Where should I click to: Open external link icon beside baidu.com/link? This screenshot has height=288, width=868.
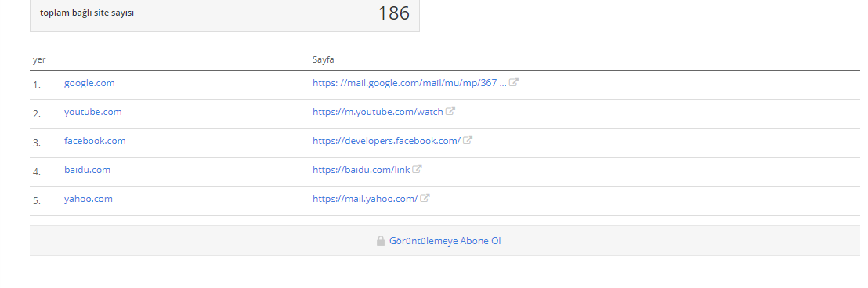[x=418, y=170]
